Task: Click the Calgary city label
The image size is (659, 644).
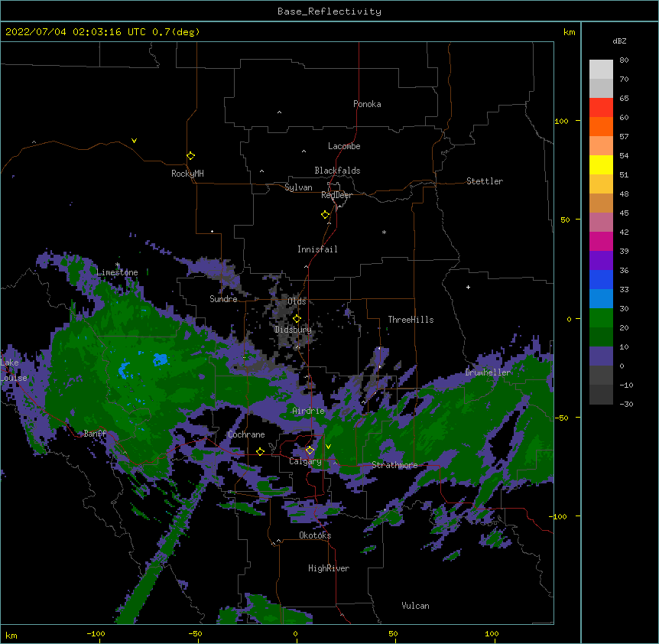Action: click(x=305, y=461)
